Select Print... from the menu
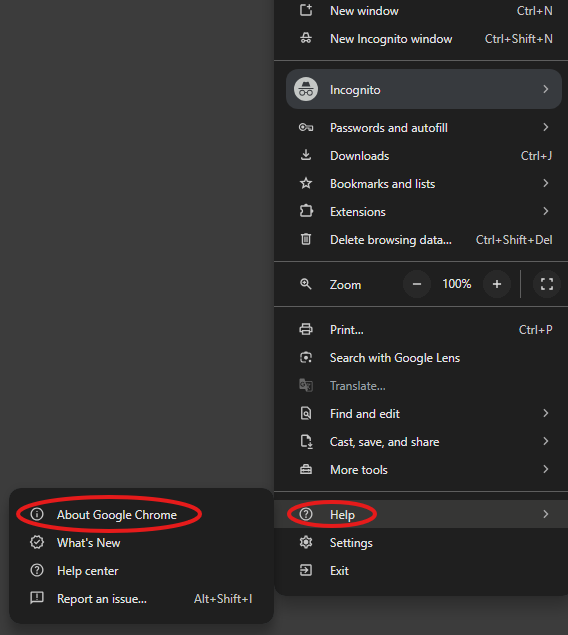Viewport: 568px width, 635px height. pyautogui.click(x=421, y=330)
